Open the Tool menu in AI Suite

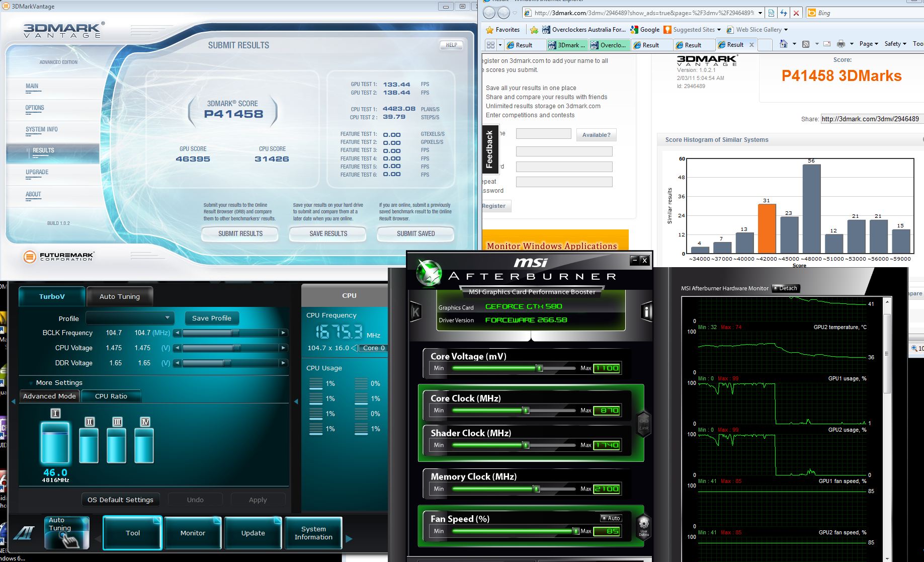point(133,533)
